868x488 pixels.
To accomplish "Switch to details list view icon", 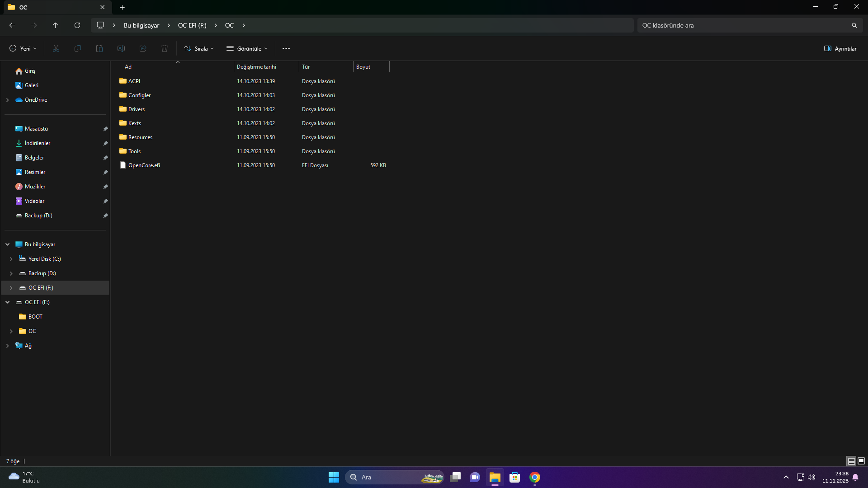I will tap(851, 461).
